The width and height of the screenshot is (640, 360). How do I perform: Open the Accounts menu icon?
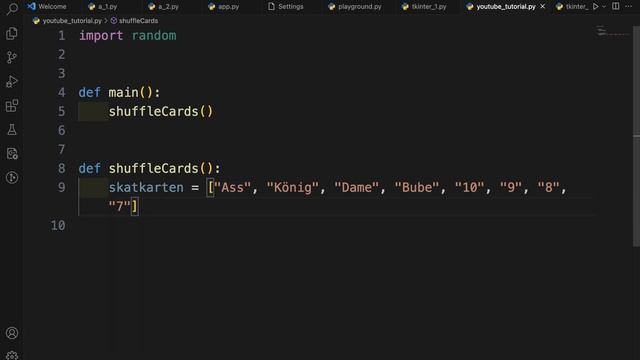(12, 333)
